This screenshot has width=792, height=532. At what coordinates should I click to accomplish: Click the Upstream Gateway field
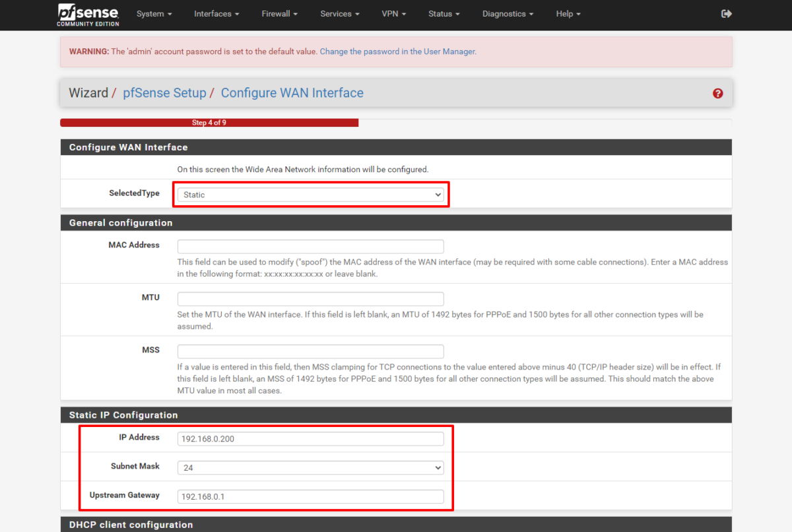[x=310, y=496]
